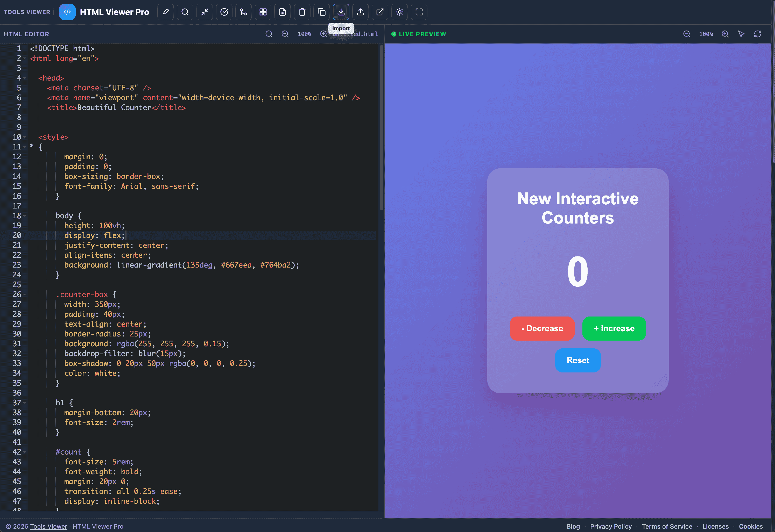This screenshot has width=775, height=532.
Task: Click the display: flex; code on line 20
Action: [x=95, y=235]
